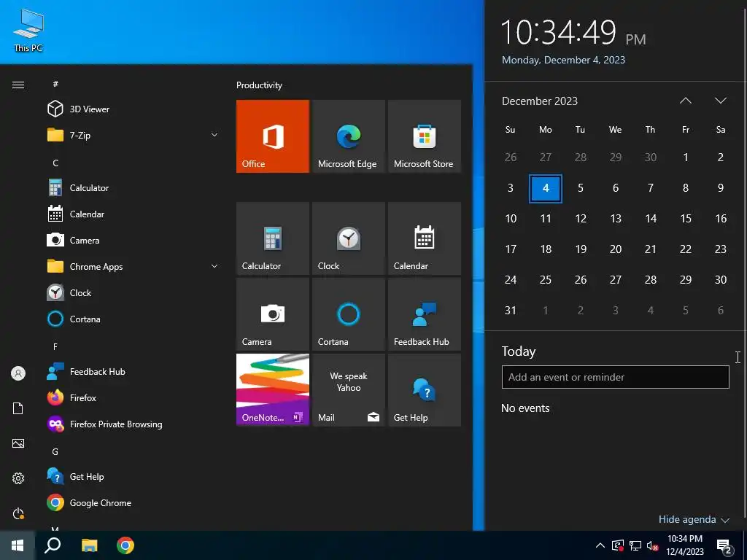Open the Mail tile
This screenshot has height=560, width=747.
click(348, 390)
